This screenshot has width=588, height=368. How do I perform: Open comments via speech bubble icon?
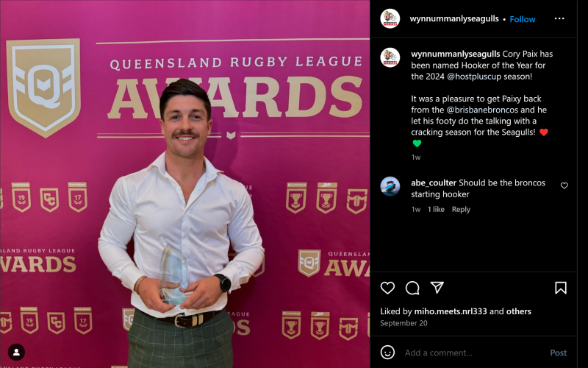pos(412,288)
